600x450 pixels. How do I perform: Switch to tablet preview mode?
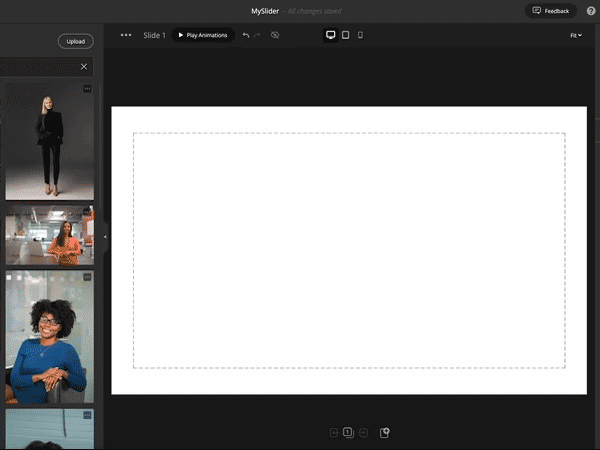[345, 35]
